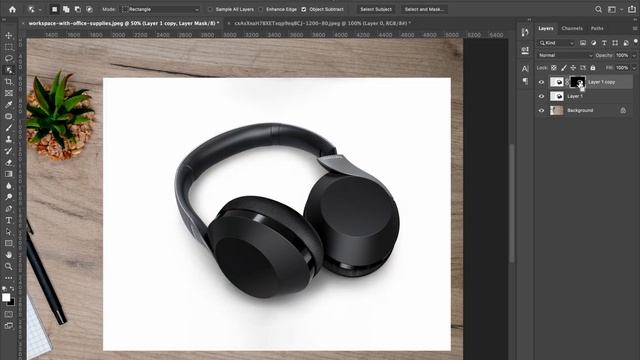
Task: Select the Horizontal Type tool
Action: (x=9, y=220)
